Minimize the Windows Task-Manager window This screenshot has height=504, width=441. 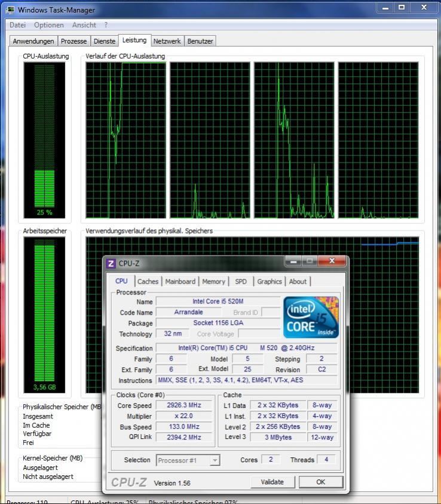(x=385, y=7)
